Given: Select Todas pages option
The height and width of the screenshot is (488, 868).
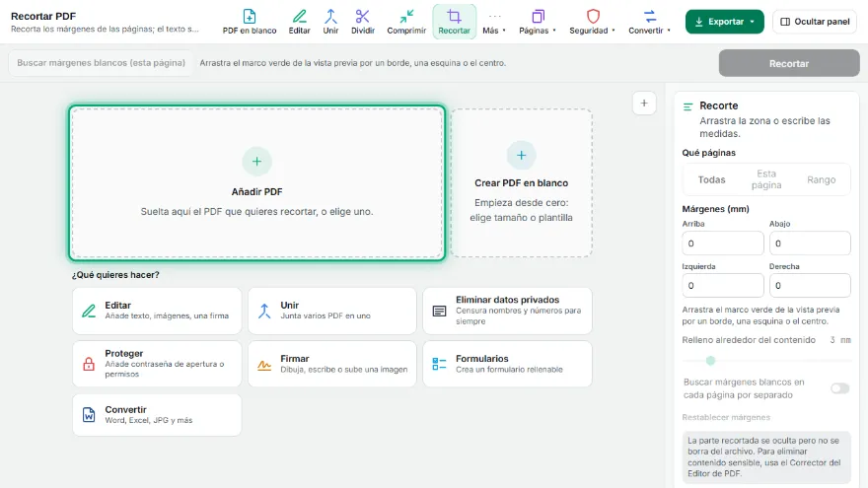Looking at the screenshot, I should coord(711,179).
